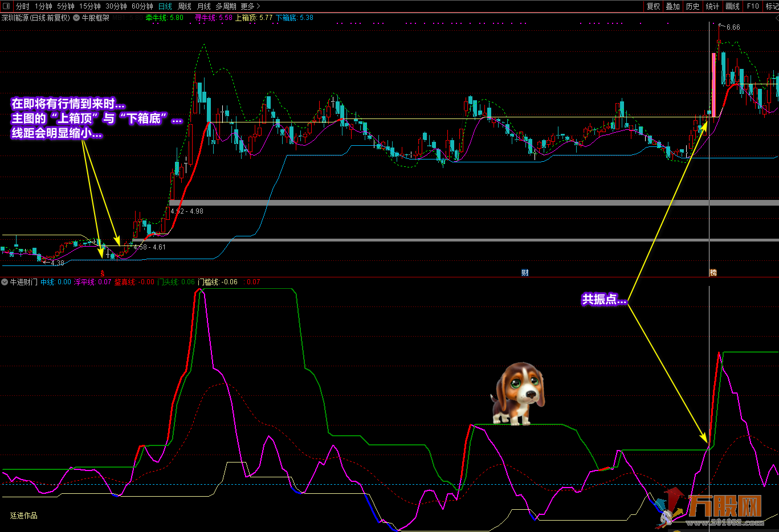Screen dimensions: 779x532
Task: Expand the 更多 periods menu
Action: coord(250,6)
